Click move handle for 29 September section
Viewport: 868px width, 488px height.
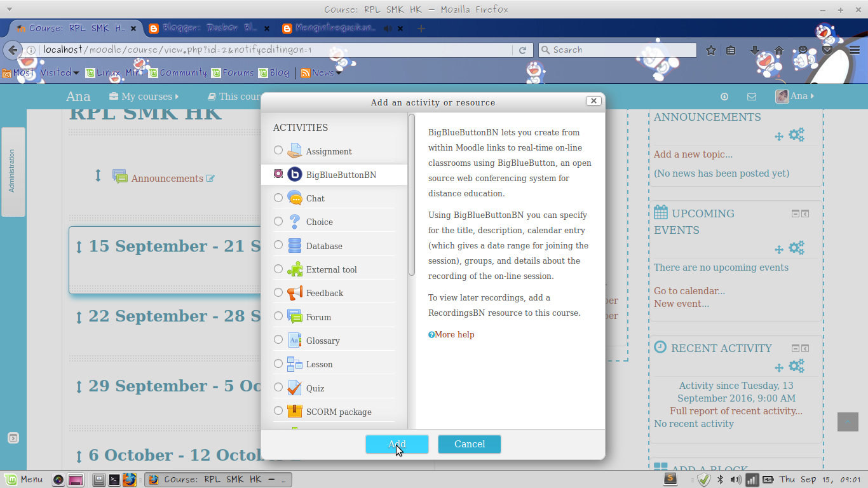(79, 387)
